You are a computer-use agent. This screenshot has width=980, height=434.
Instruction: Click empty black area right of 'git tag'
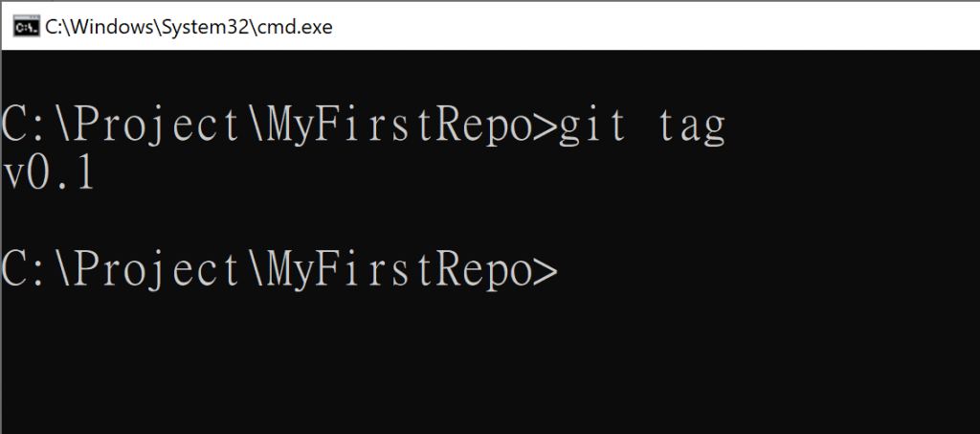[x=853, y=127]
